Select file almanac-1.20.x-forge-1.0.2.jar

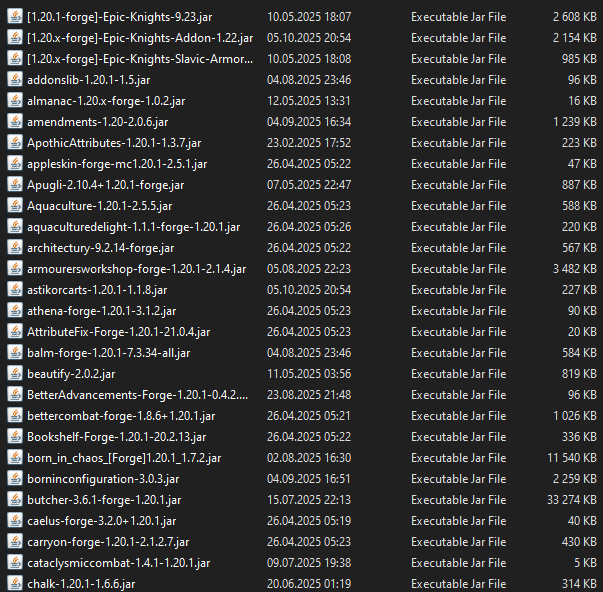pos(106,101)
